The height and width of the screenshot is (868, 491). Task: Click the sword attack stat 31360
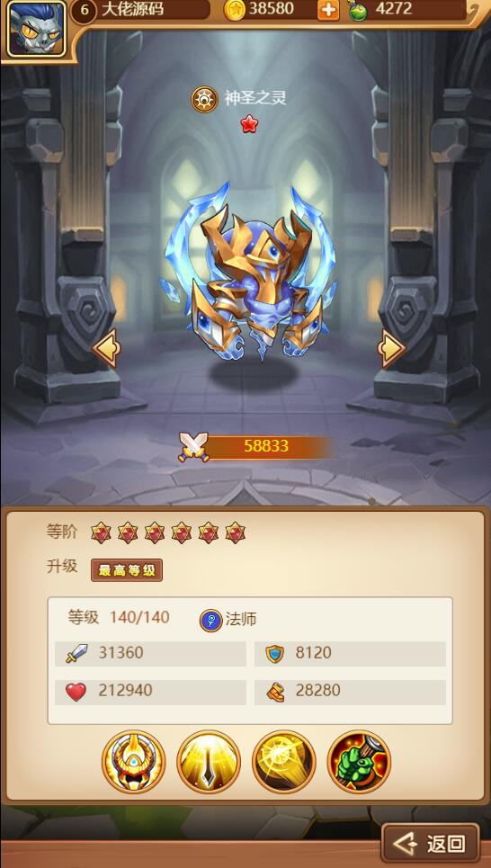click(x=150, y=654)
